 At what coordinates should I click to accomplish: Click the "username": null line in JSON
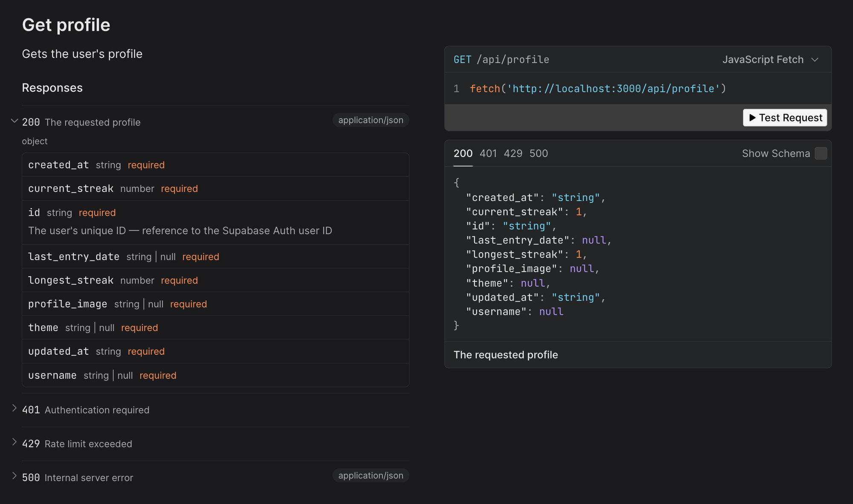pyautogui.click(x=515, y=312)
